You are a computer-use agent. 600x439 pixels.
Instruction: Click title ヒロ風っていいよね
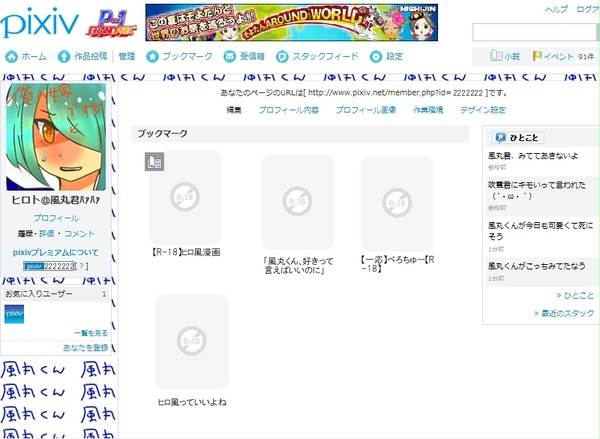click(x=192, y=402)
